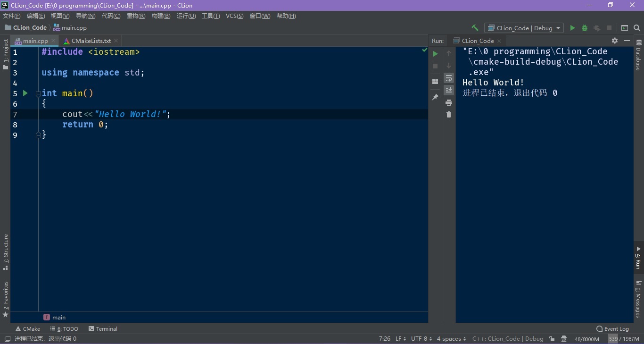
Task: Open the Terminal tool window
Action: coord(103,329)
